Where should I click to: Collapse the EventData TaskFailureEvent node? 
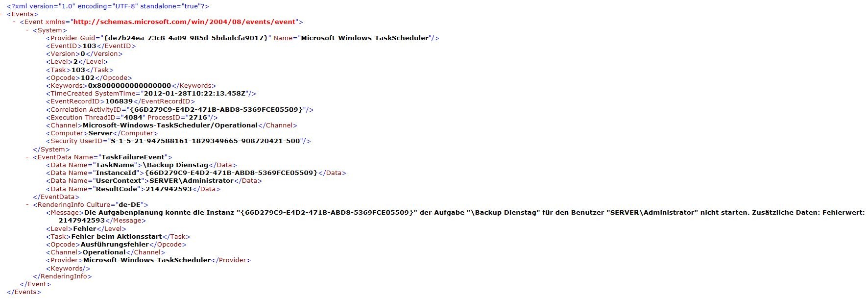27,157
